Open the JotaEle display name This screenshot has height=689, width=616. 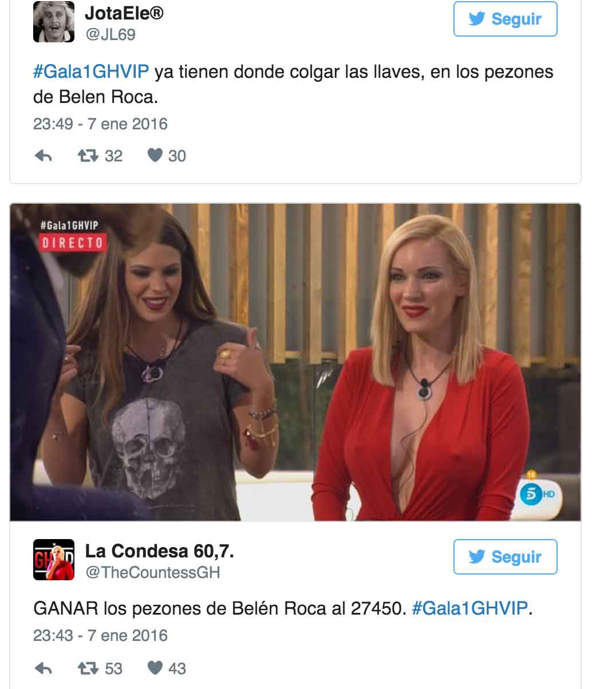coord(124,13)
